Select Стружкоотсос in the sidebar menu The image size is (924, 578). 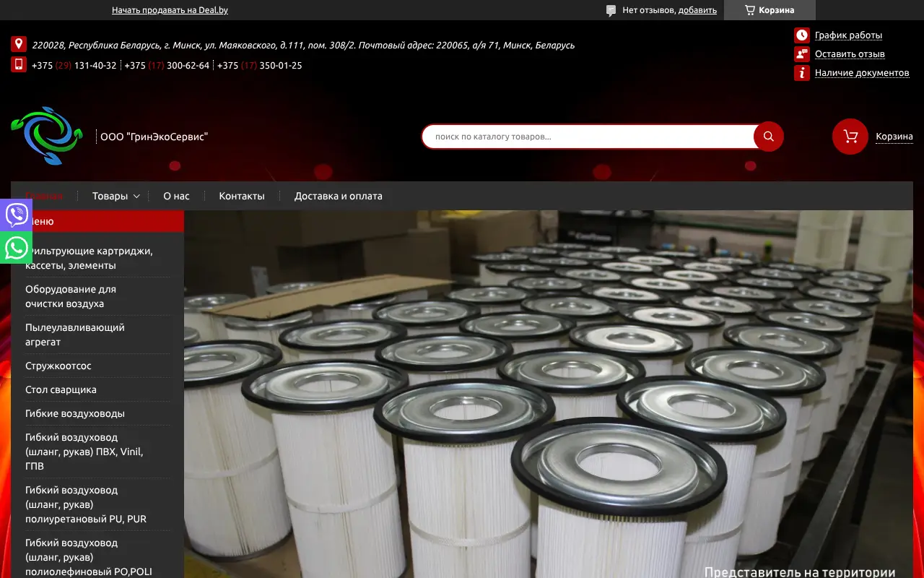coord(58,366)
